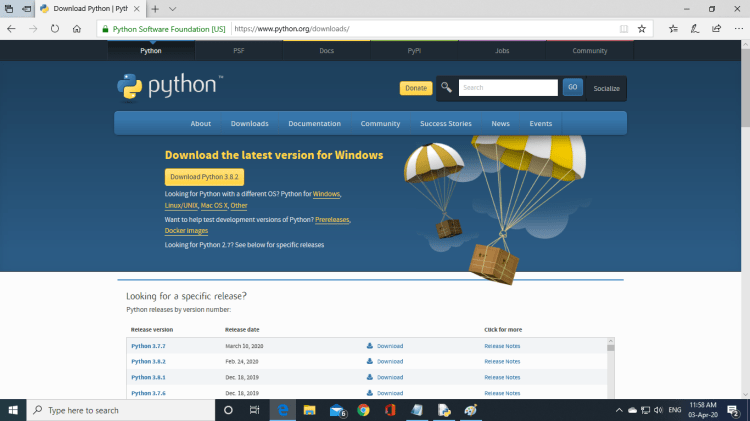Follow the Mac OS X link
The height and width of the screenshot is (421, 750).
(x=214, y=205)
